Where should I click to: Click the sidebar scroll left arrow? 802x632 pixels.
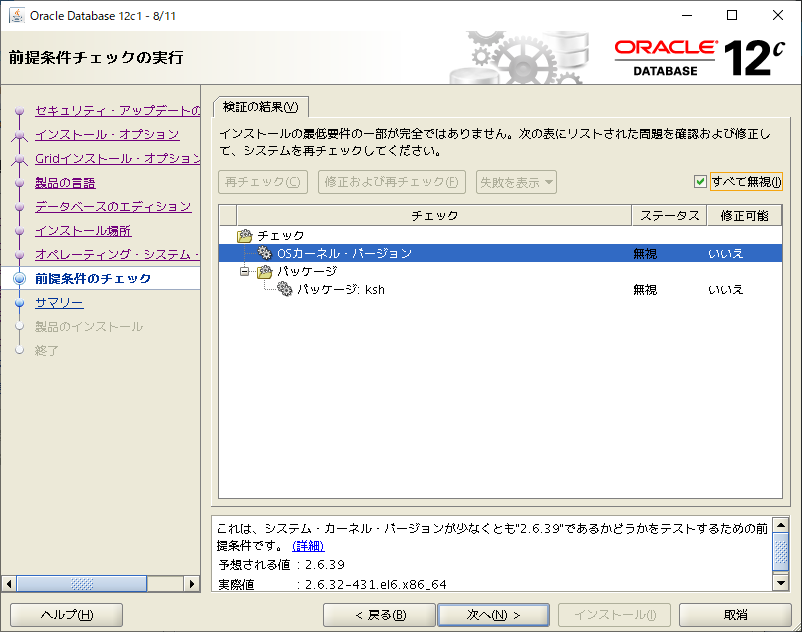click(9, 583)
